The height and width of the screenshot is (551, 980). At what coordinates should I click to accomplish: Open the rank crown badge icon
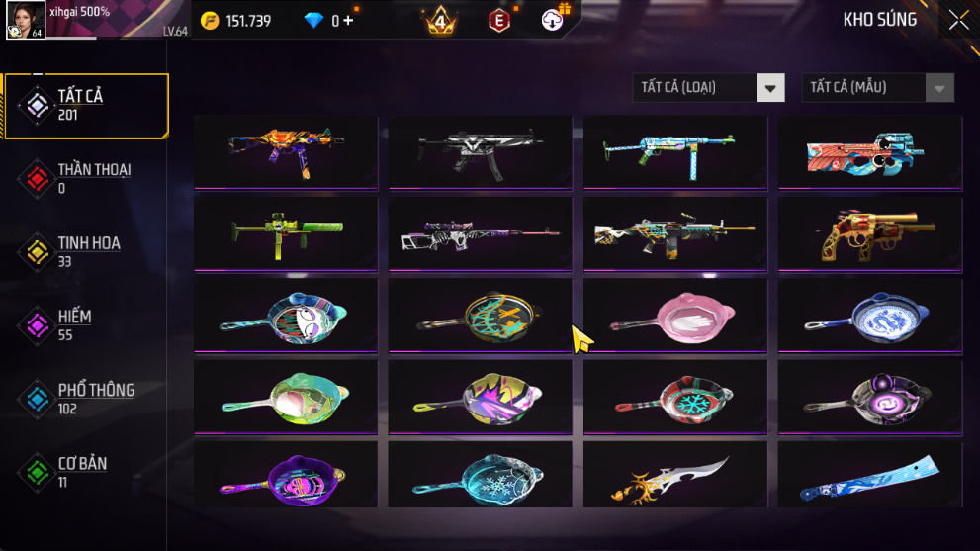point(441,21)
